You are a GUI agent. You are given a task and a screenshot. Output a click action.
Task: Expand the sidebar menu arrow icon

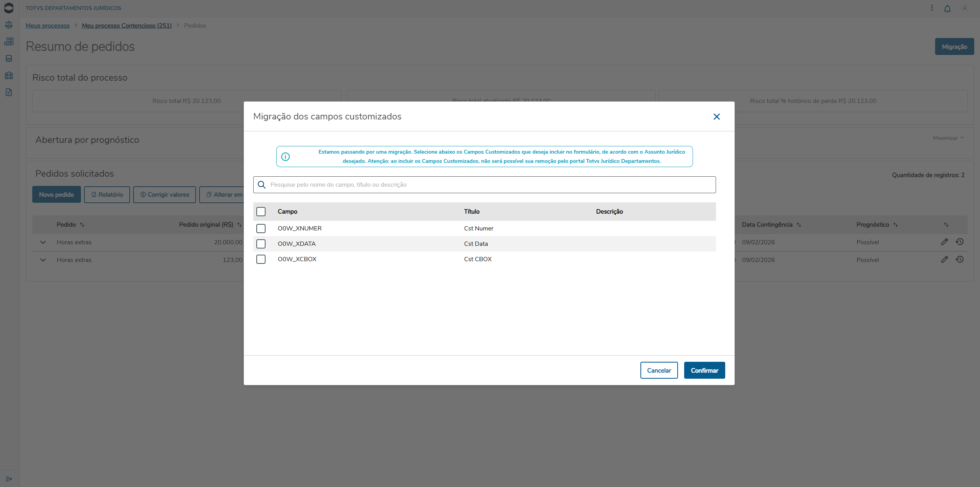9,479
